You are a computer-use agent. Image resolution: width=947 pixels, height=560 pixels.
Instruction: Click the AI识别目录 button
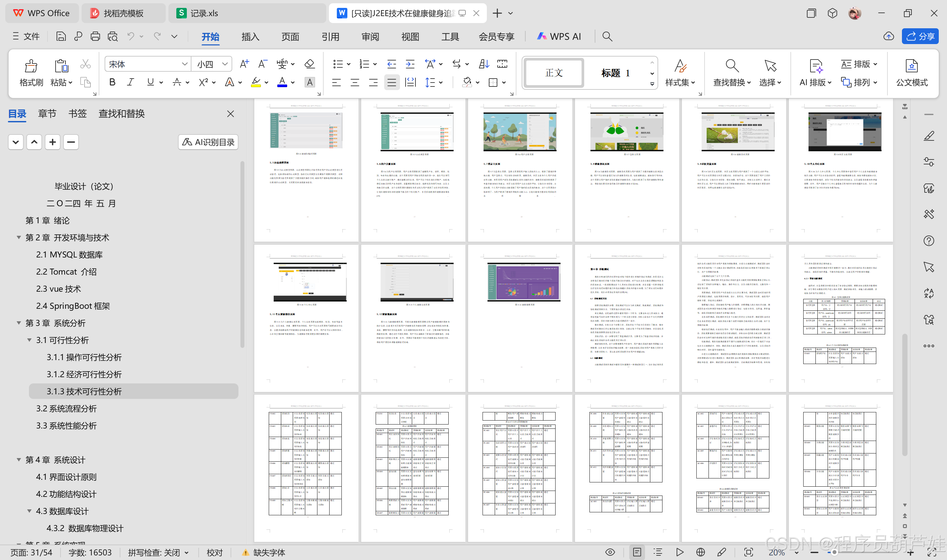208,142
